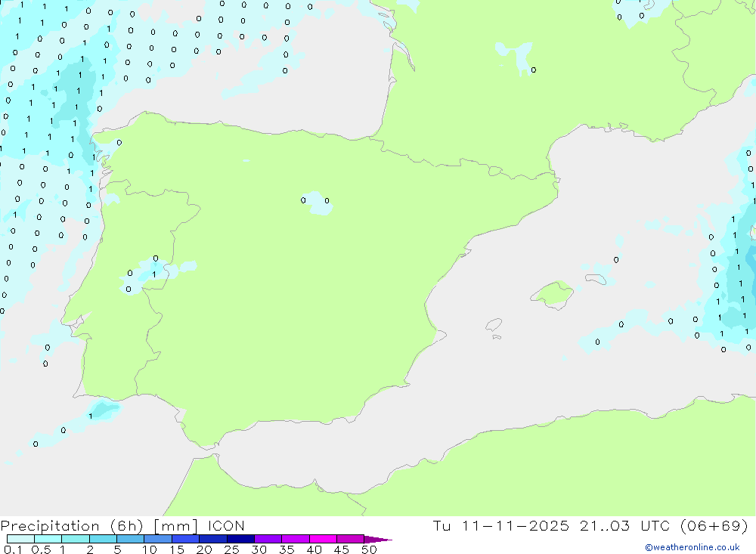This screenshot has width=756, height=554.
Task: Pick the 2–5 mm legend swatch
Action: [x=103, y=539]
